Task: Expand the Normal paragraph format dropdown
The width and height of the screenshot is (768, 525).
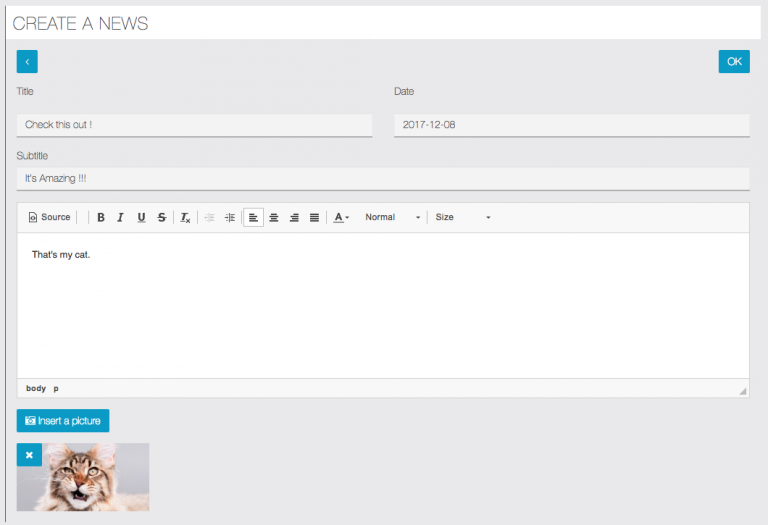Action: coord(392,217)
